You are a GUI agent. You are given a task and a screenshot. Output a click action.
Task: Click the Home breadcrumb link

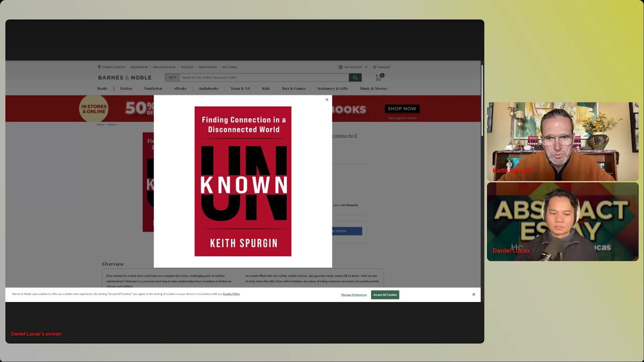tap(100, 125)
